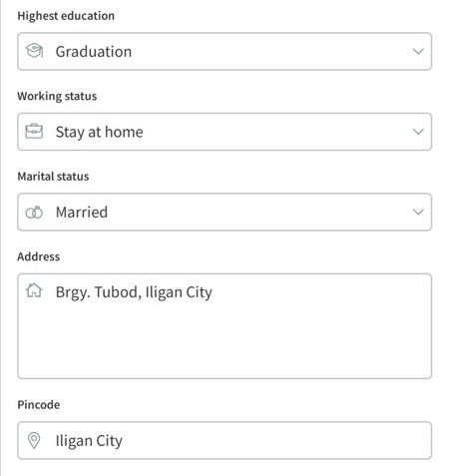The image size is (449, 476).
Task: Expand the Marital status chevron arrow
Action: (x=418, y=212)
